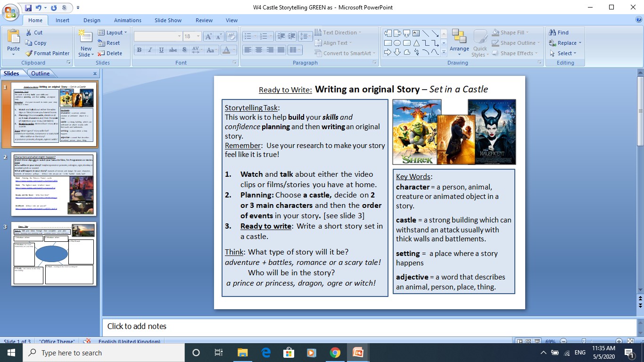Align text left
The image size is (644, 362).
click(x=248, y=50)
